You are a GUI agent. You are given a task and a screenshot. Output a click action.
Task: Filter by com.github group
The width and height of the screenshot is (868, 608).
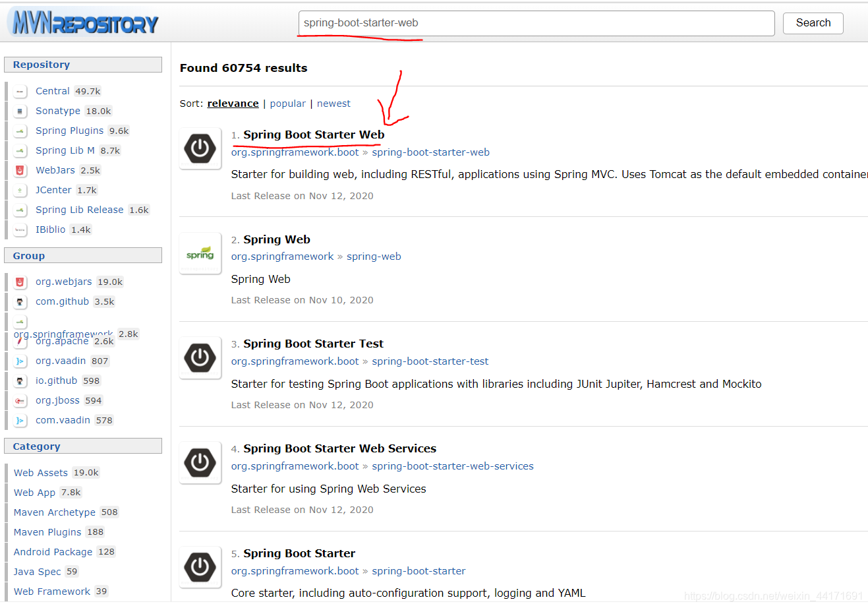(x=62, y=301)
